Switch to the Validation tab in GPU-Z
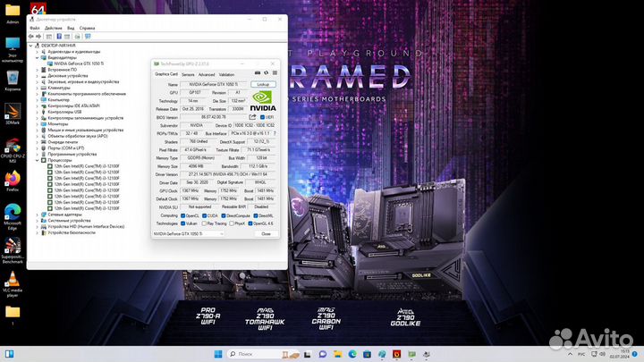 click(226, 74)
